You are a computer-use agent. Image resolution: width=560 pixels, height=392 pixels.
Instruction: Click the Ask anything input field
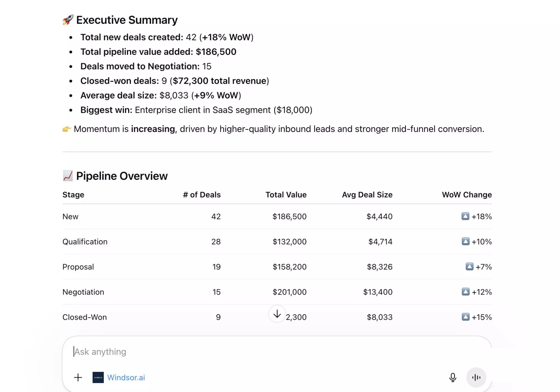[100, 352]
